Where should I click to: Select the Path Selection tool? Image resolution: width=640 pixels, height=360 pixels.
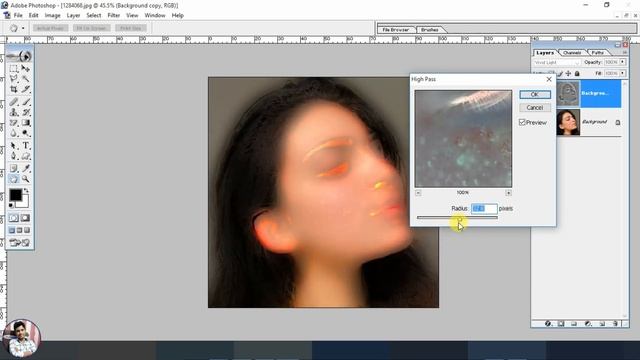point(13,146)
